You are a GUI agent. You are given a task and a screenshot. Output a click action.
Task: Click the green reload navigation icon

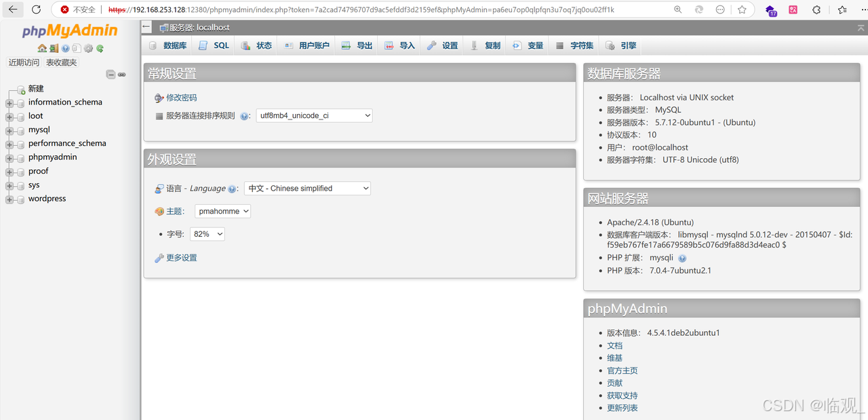tap(100, 49)
